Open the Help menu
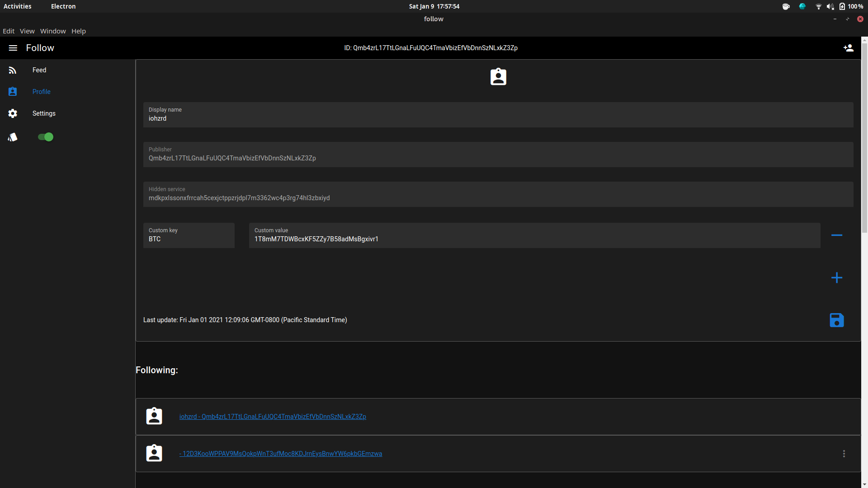868x488 pixels. (x=78, y=31)
